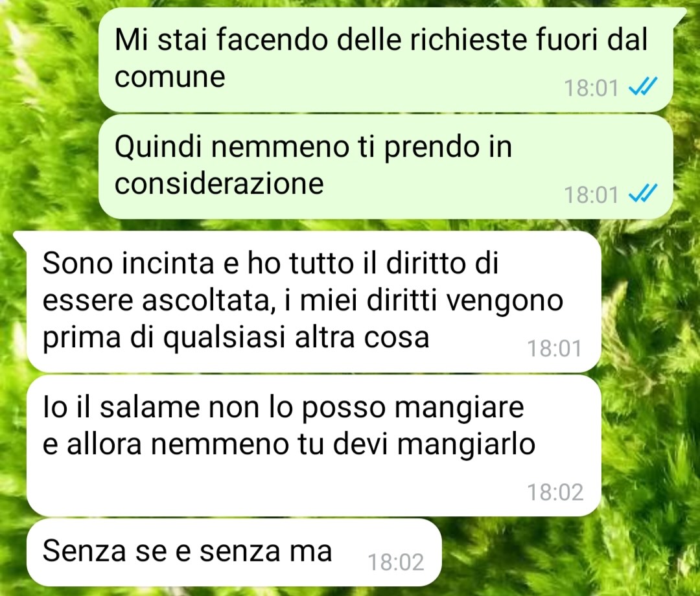Click the word 'considerazione' in the sent message
The height and width of the screenshot is (596, 700).
coord(219,183)
